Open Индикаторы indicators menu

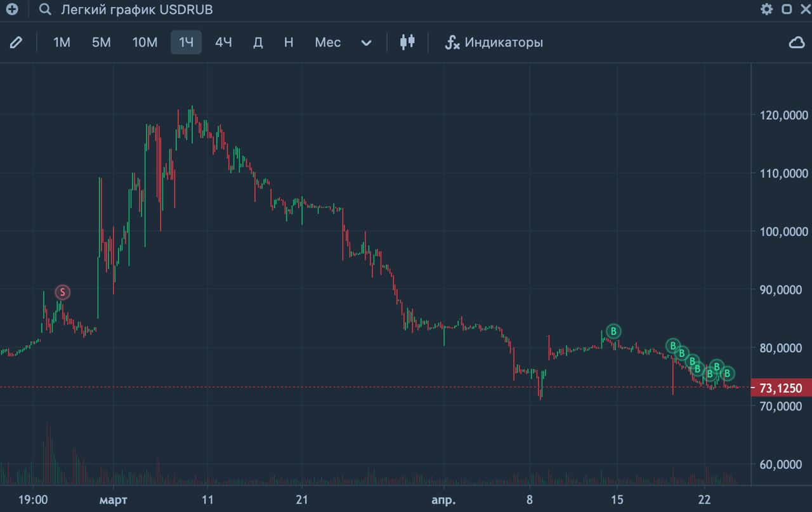click(x=494, y=43)
